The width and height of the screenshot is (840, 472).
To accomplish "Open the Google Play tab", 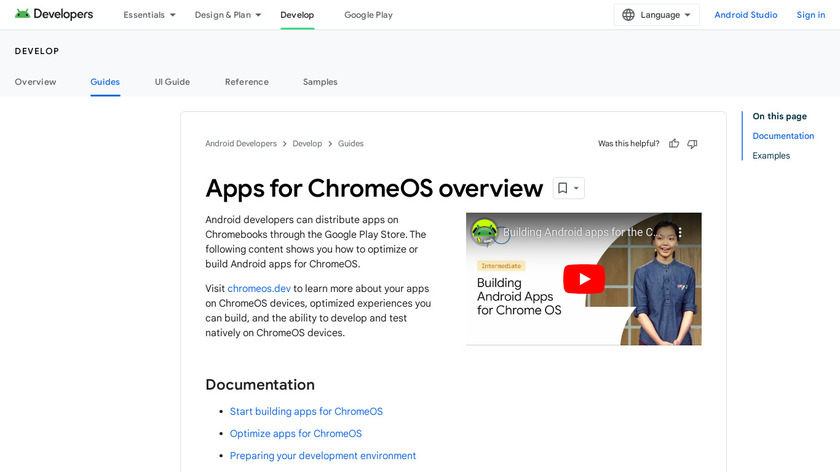I will click(x=368, y=15).
